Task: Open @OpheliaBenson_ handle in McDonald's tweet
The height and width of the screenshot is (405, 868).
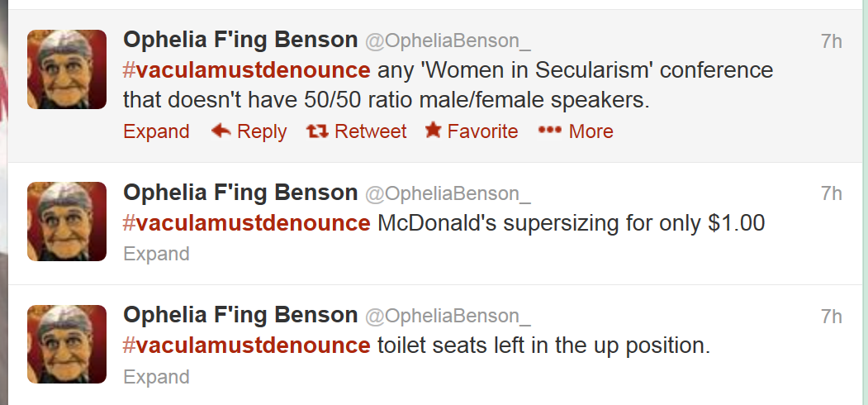Action: (x=447, y=193)
